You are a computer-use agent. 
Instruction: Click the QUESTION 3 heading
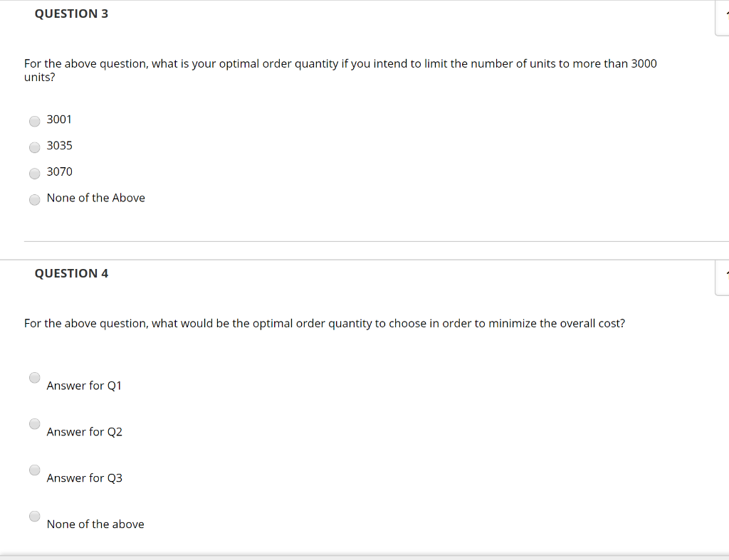coord(71,13)
